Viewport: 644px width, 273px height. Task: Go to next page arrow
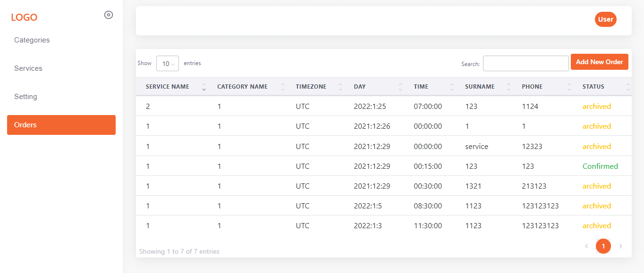[x=621, y=246]
